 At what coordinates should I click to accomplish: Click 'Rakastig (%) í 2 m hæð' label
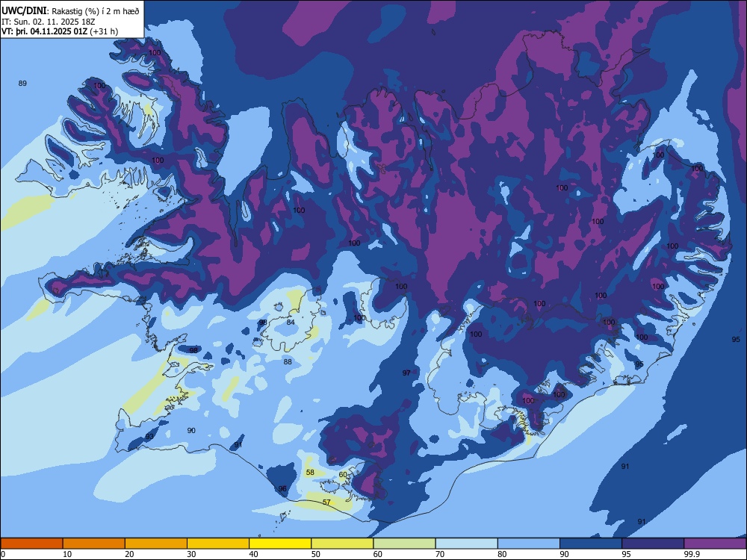(x=96, y=11)
